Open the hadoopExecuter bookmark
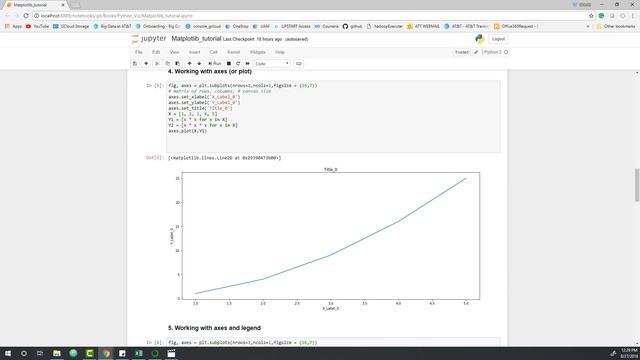 384,26
